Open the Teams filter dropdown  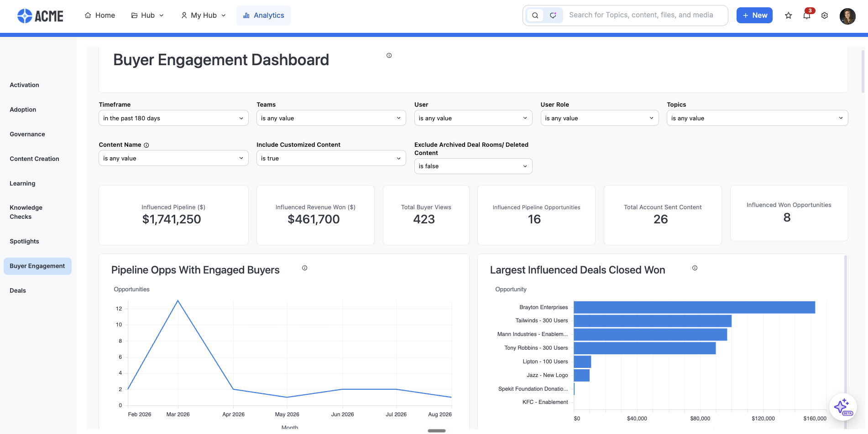coord(331,118)
